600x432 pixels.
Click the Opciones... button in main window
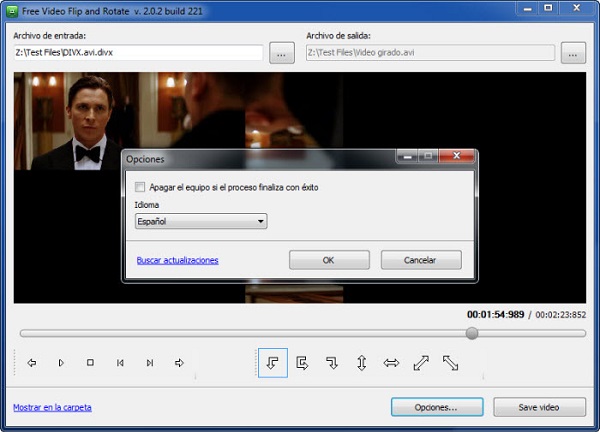click(x=437, y=407)
